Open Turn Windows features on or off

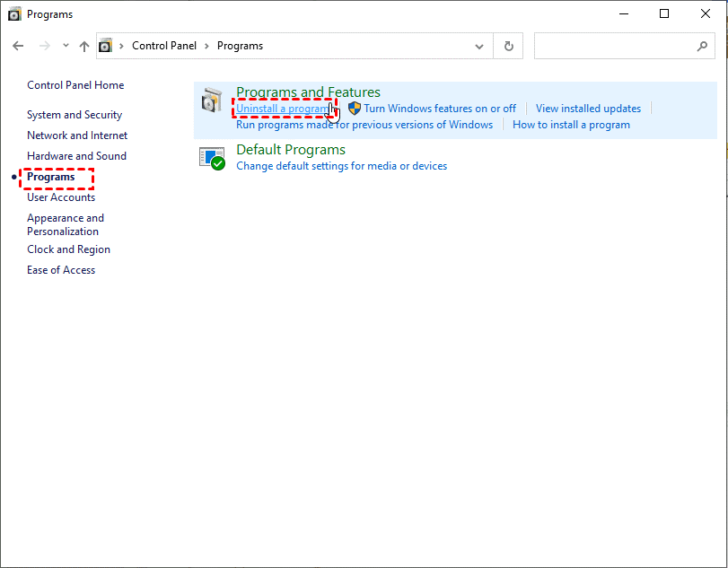click(x=440, y=108)
